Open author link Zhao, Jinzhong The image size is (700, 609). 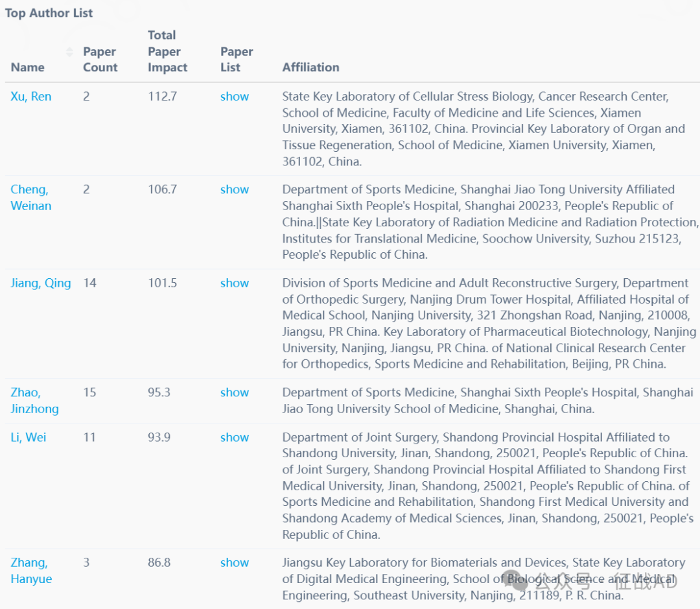34,400
